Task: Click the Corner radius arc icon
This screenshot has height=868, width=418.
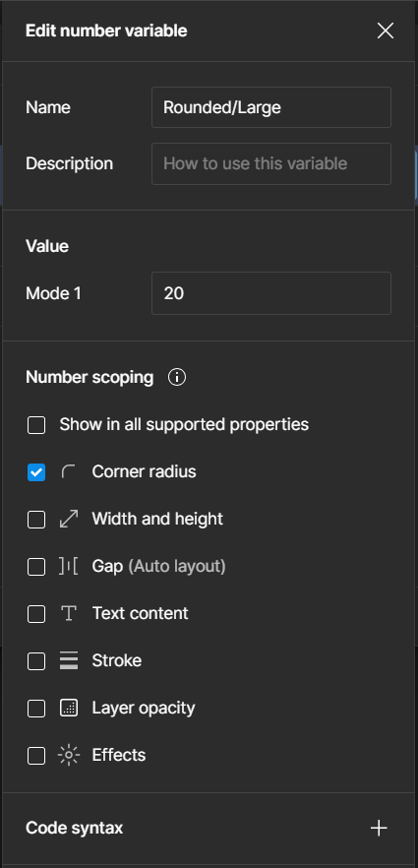Action: pyautogui.click(x=69, y=472)
